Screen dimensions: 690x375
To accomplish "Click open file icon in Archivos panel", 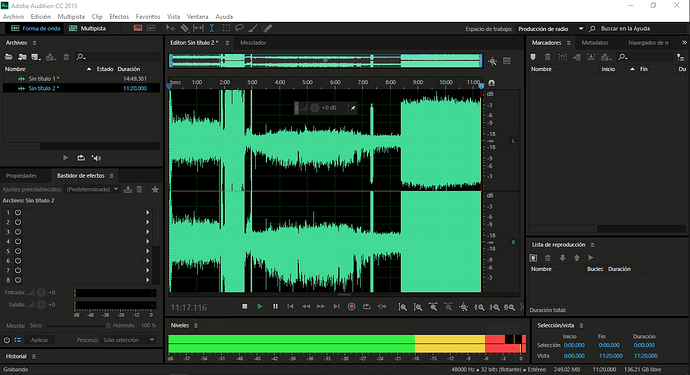I will coord(8,57).
